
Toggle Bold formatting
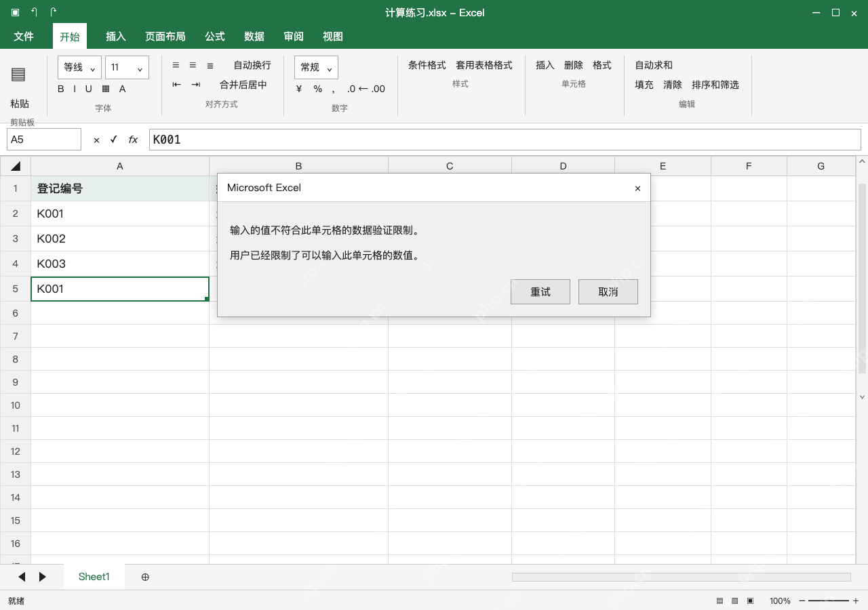click(x=61, y=89)
